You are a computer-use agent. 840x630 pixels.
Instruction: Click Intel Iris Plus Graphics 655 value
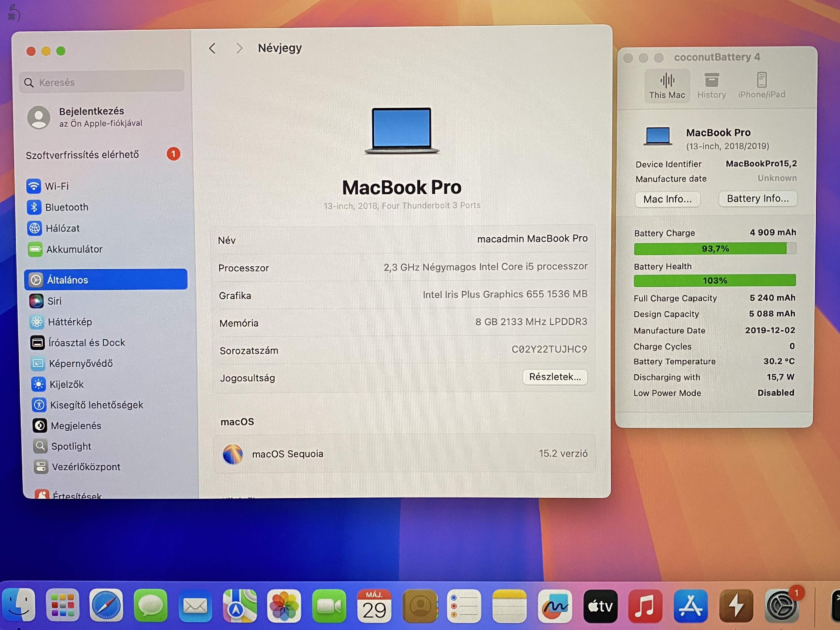click(505, 294)
